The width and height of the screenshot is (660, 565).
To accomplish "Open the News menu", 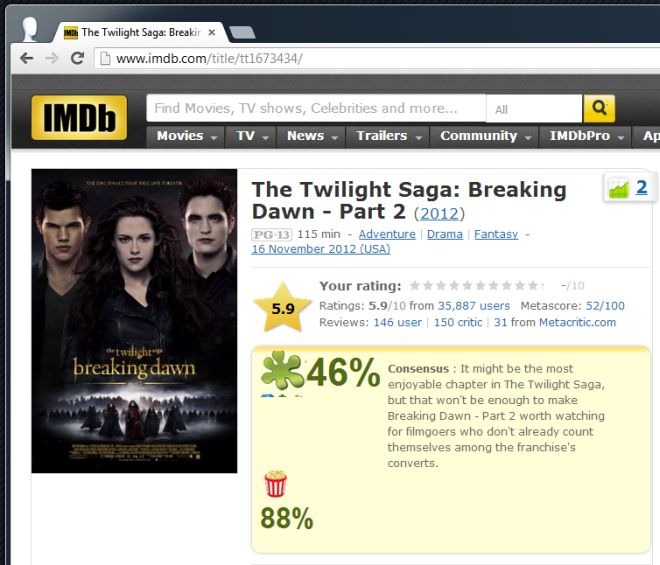I will click(311, 136).
